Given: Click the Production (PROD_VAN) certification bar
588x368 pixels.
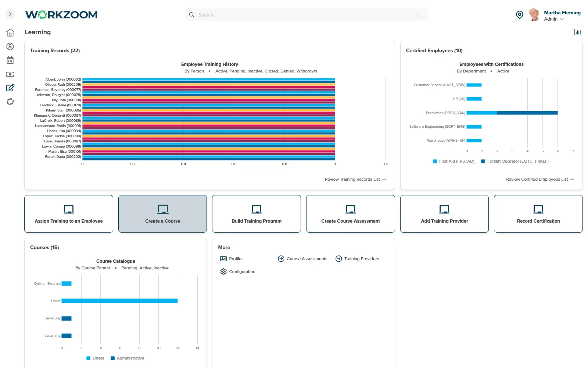Looking at the screenshot, I should 512,113.
